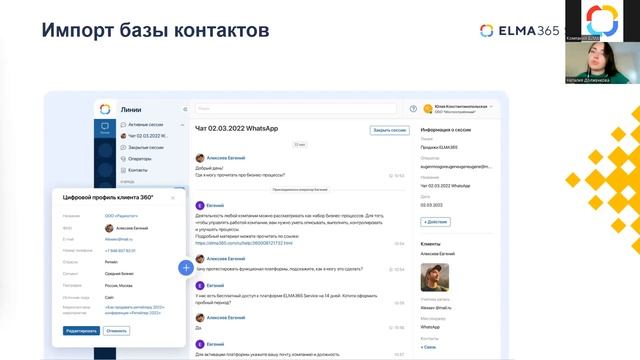
Task: Click the WhatsApp messenger value in the right panel
Action: pos(430,327)
